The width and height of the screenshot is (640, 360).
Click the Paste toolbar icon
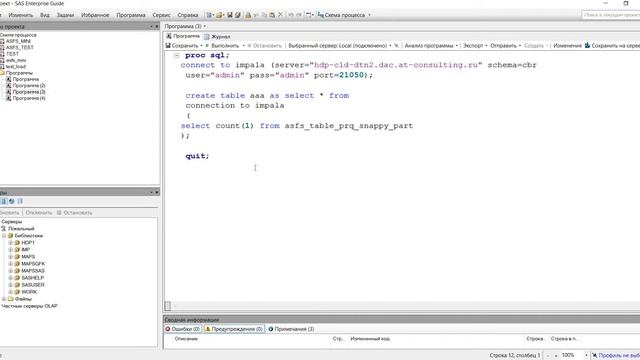click(272, 15)
